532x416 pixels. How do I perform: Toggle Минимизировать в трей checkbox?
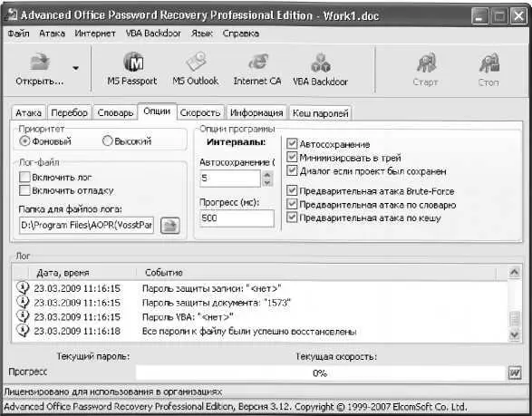292,157
